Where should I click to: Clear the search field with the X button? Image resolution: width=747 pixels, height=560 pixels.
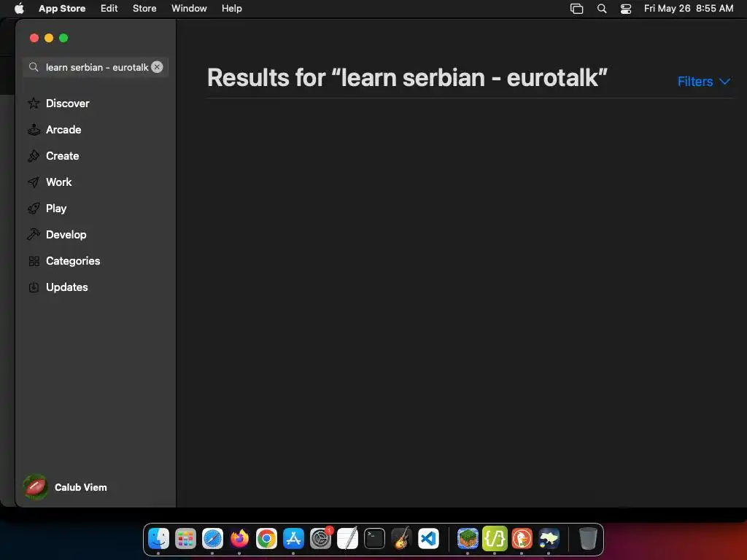click(157, 67)
